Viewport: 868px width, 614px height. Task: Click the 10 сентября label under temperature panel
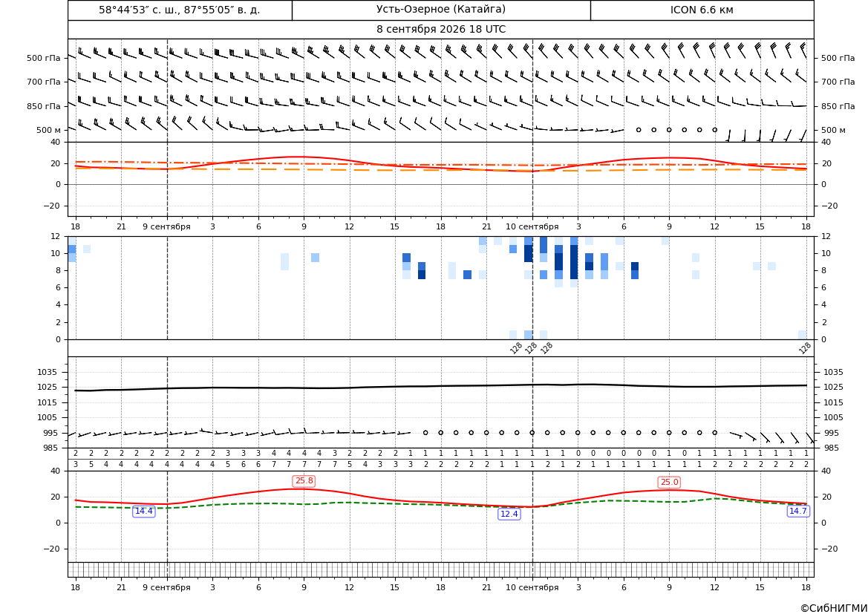pyautogui.click(x=532, y=226)
